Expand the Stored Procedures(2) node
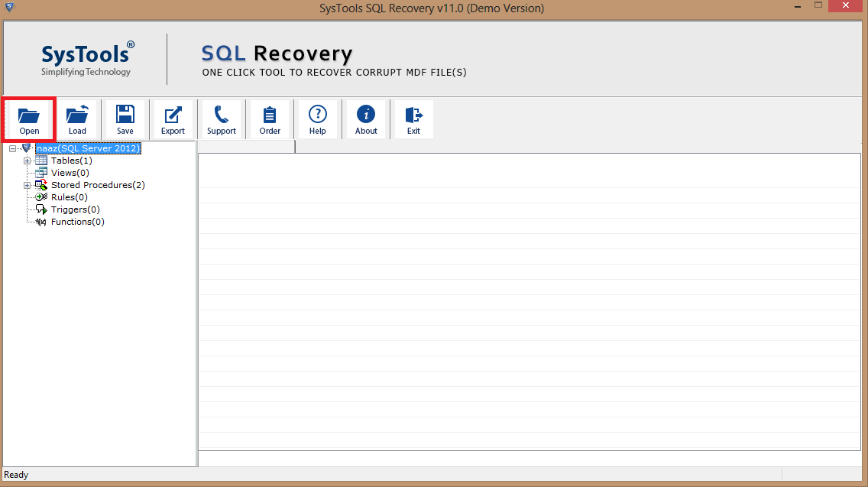 [x=27, y=185]
